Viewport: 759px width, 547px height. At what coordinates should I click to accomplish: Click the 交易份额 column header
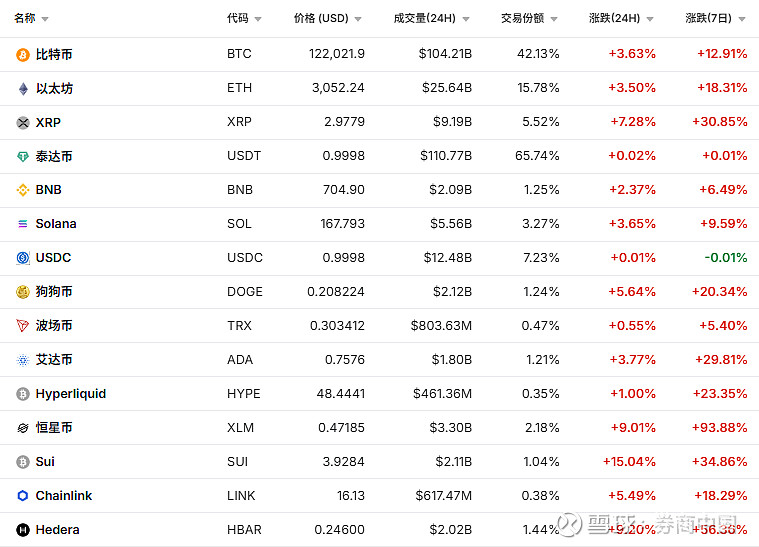pyautogui.click(x=523, y=19)
